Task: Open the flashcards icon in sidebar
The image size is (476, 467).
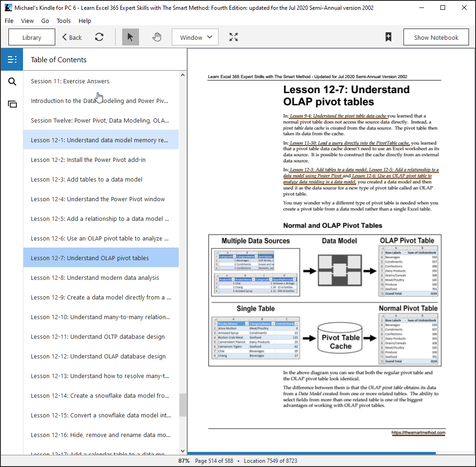Action: [12, 104]
